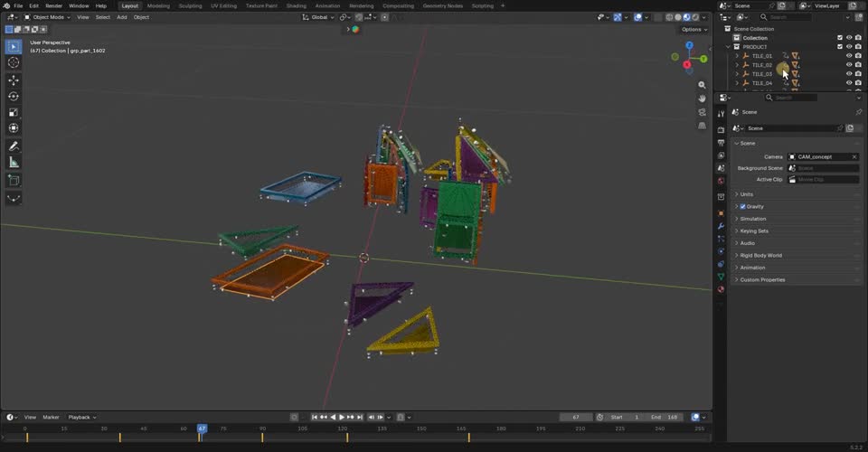Open the File menu
Screen dimensions: 868x452
(x=18, y=5)
